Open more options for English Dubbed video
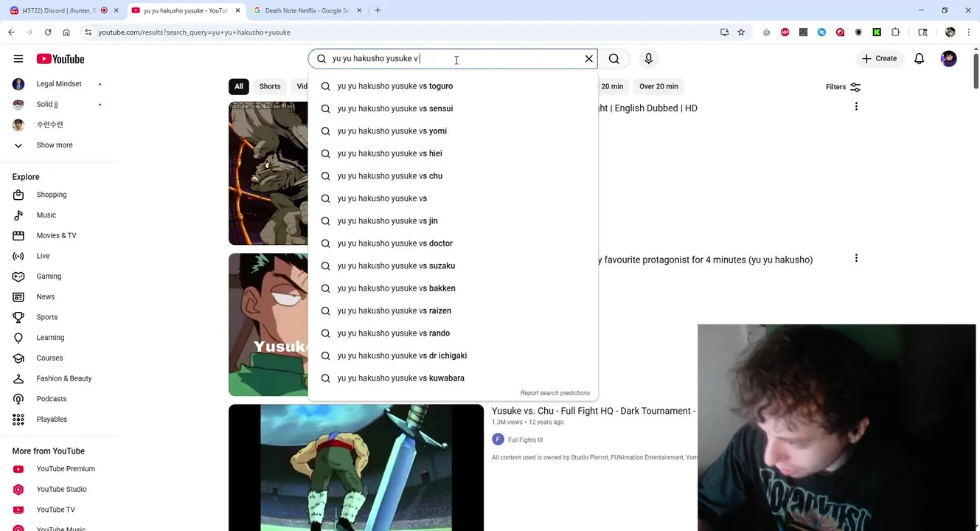The image size is (980, 531). click(x=856, y=107)
